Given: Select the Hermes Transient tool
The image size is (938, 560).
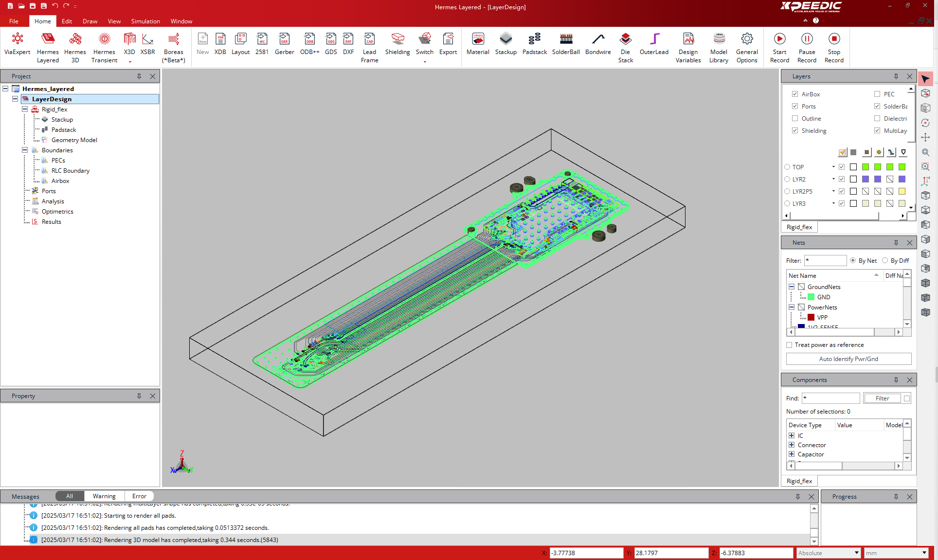Looking at the screenshot, I should click(x=104, y=48).
